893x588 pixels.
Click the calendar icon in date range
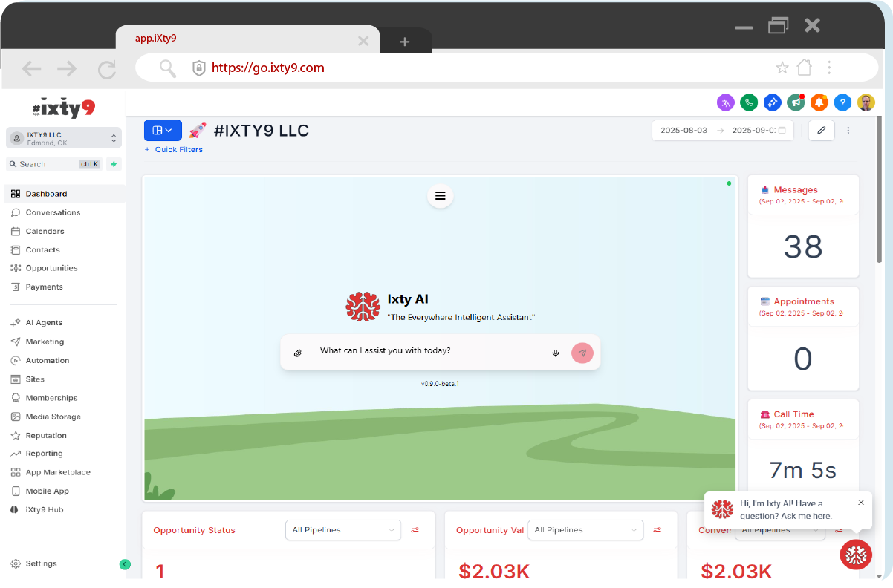[x=782, y=130]
